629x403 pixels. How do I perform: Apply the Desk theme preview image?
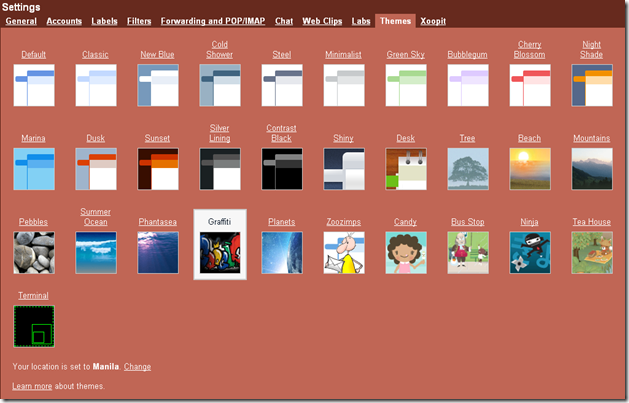click(x=406, y=169)
